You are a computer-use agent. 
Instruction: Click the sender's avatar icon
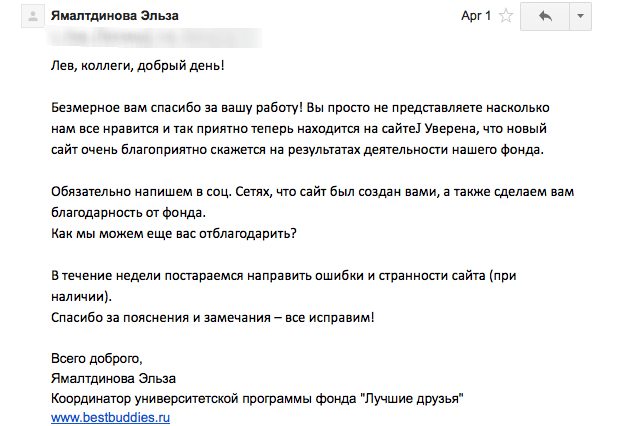pos(31,16)
